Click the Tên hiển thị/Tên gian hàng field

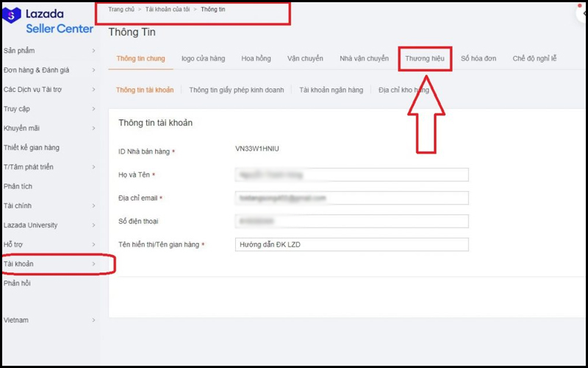click(x=351, y=244)
